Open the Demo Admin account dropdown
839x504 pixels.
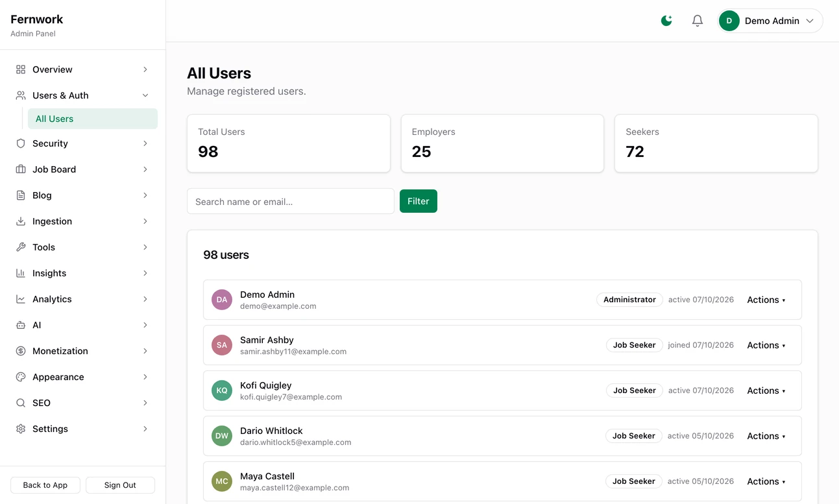770,21
